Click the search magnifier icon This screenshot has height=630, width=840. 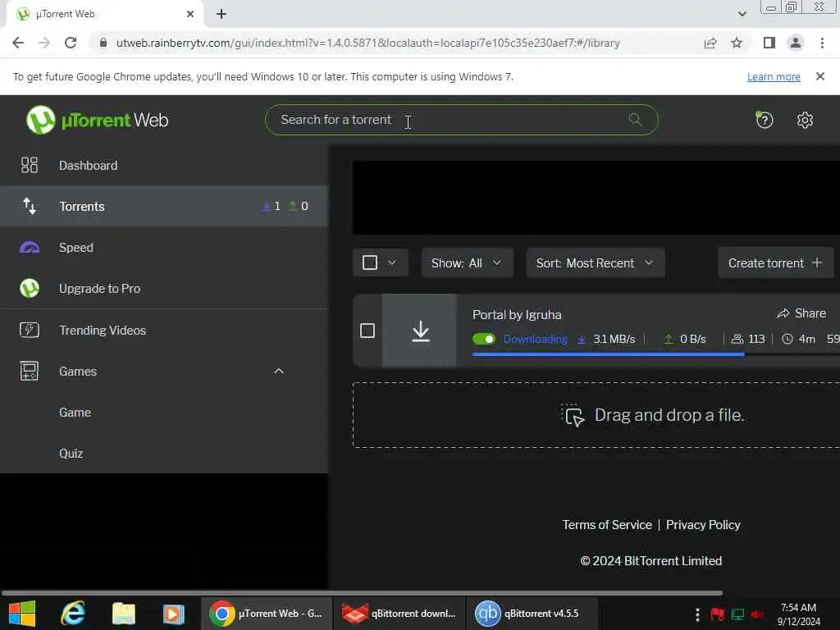coord(635,120)
